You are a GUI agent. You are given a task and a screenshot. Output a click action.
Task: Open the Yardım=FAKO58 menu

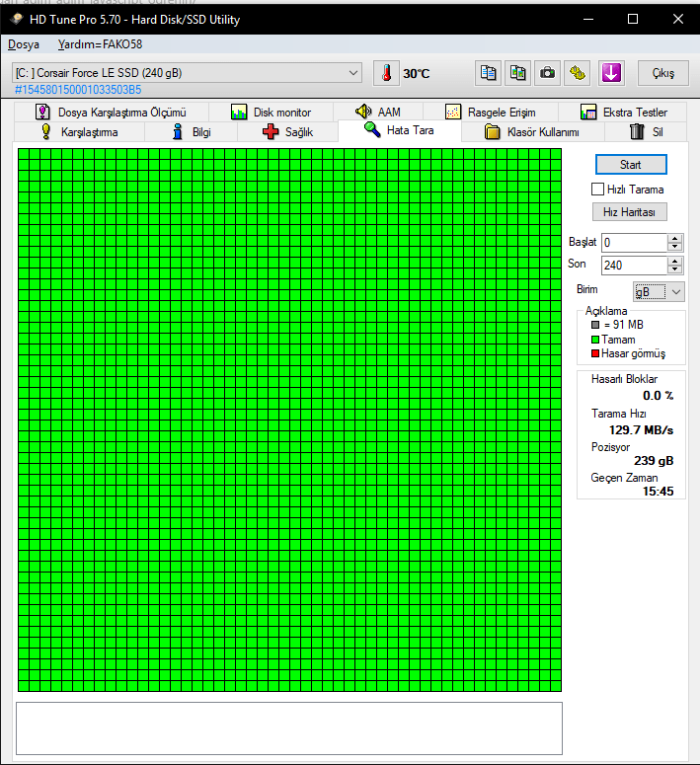pyautogui.click(x=100, y=44)
